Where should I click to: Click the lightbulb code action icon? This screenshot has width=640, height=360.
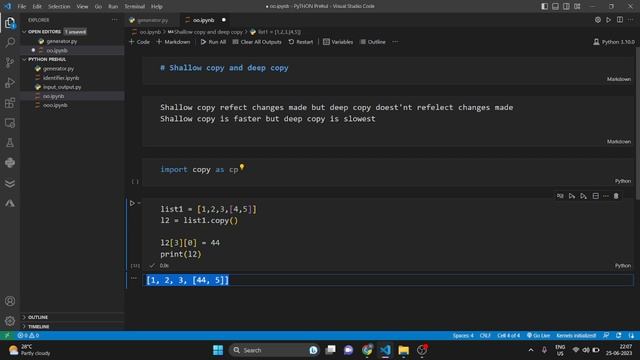pyautogui.click(x=242, y=167)
